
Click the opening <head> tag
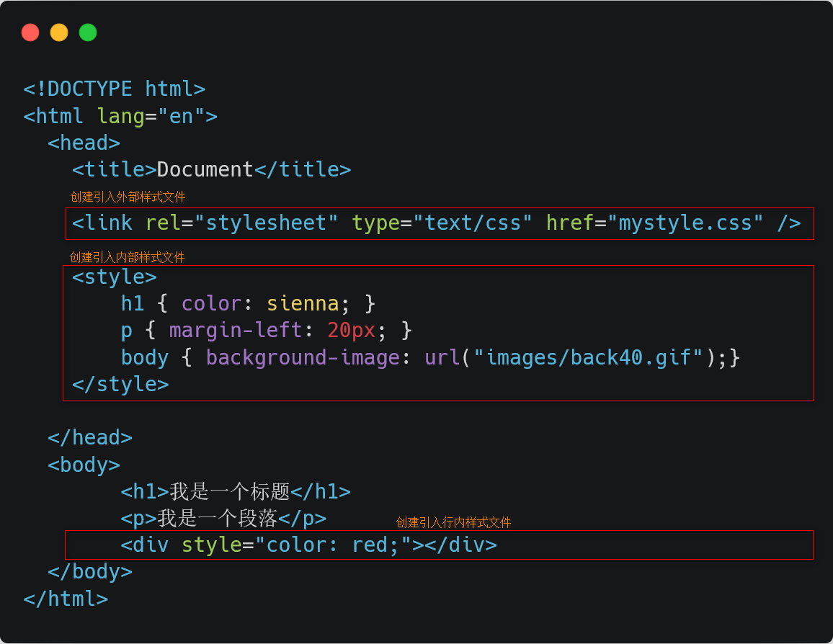[84, 143]
